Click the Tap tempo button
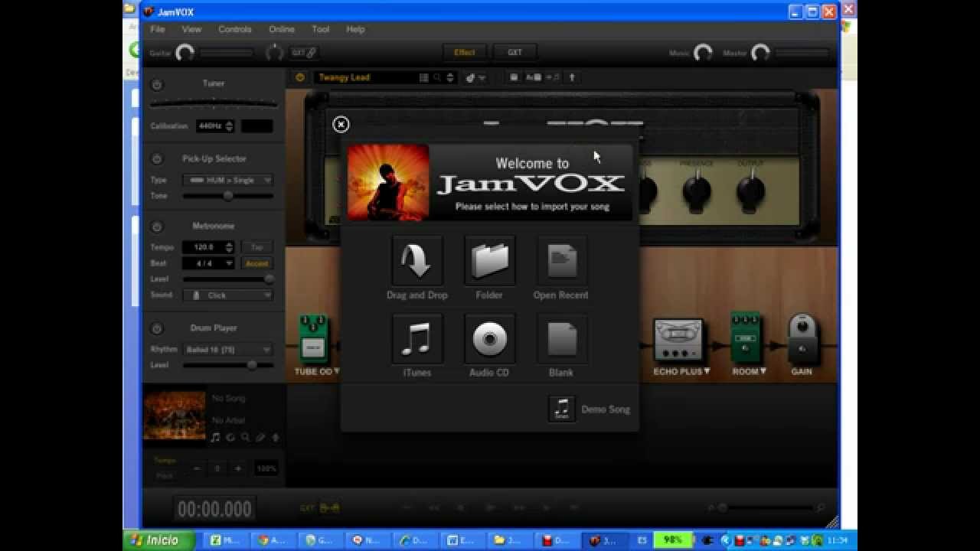 point(256,247)
